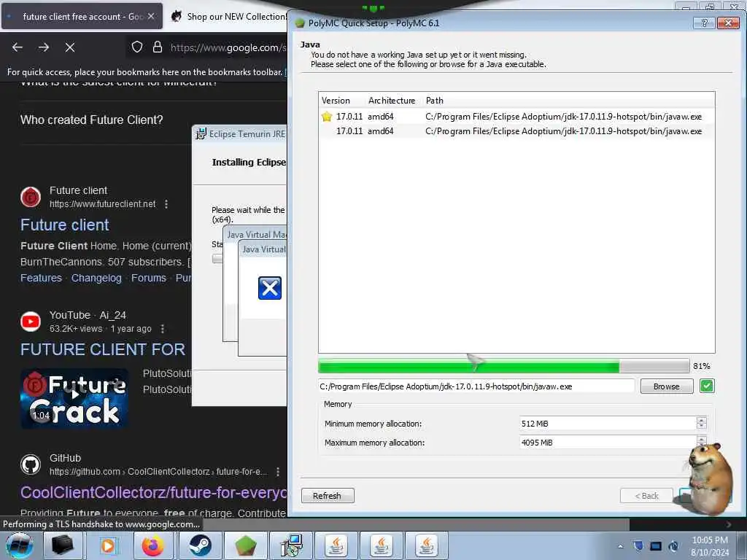Click the Java Virtual Machine error X icon
This screenshot has width=747, height=560.
(270, 288)
